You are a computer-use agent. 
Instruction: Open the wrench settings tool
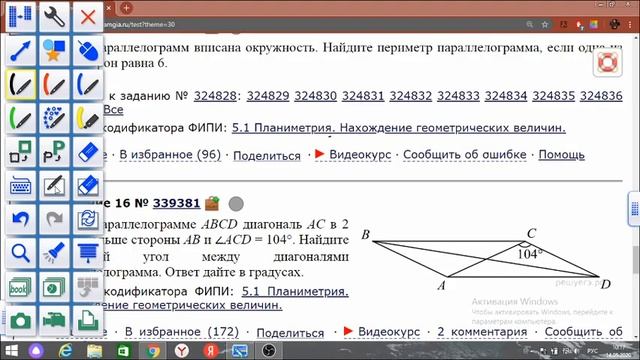pos(54,17)
